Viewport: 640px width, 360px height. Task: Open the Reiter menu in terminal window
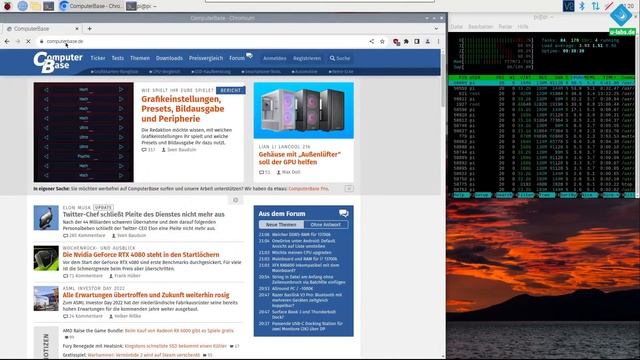coord(505,27)
